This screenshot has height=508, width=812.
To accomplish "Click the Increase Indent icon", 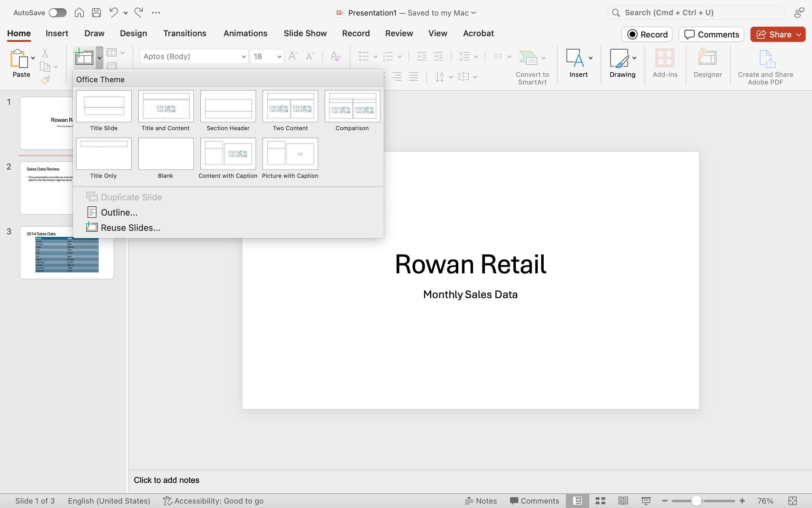I will (438, 56).
